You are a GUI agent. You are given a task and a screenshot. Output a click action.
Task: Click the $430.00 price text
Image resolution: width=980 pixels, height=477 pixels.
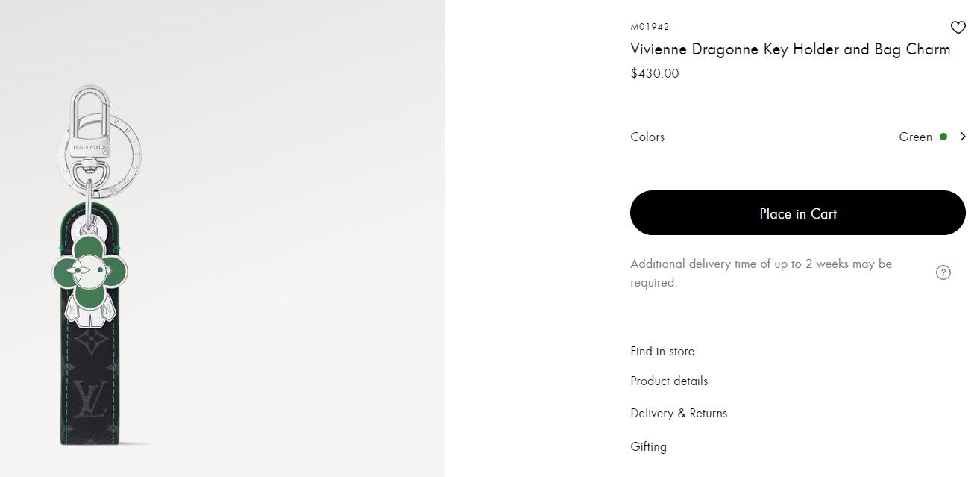654,73
